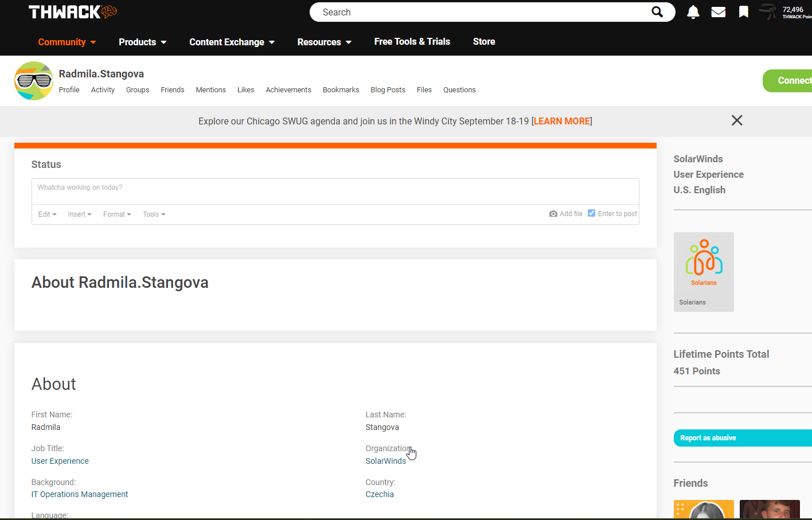Open the Achievements tab

pyautogui.click(x=288, y=90)
